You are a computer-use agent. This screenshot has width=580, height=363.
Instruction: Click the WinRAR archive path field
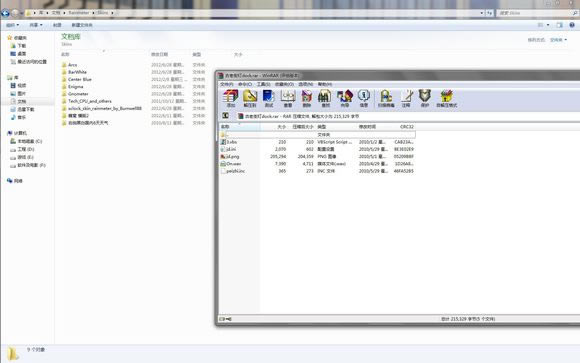[407, 116]
